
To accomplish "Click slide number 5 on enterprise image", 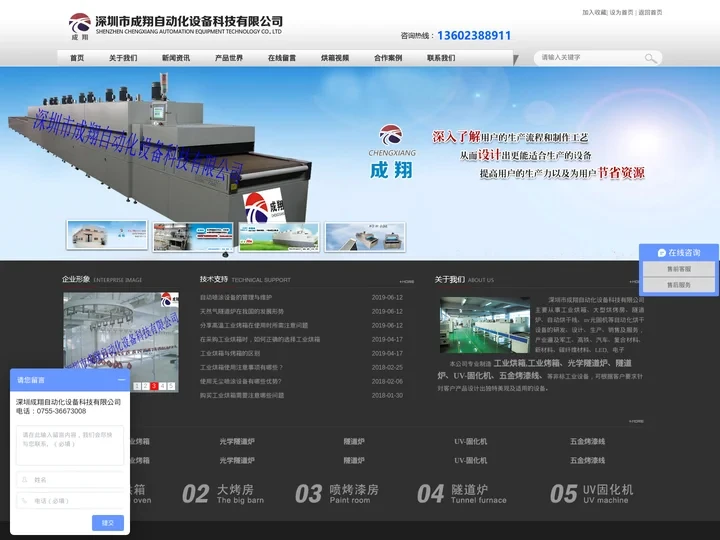I will (x=171, y=386).
